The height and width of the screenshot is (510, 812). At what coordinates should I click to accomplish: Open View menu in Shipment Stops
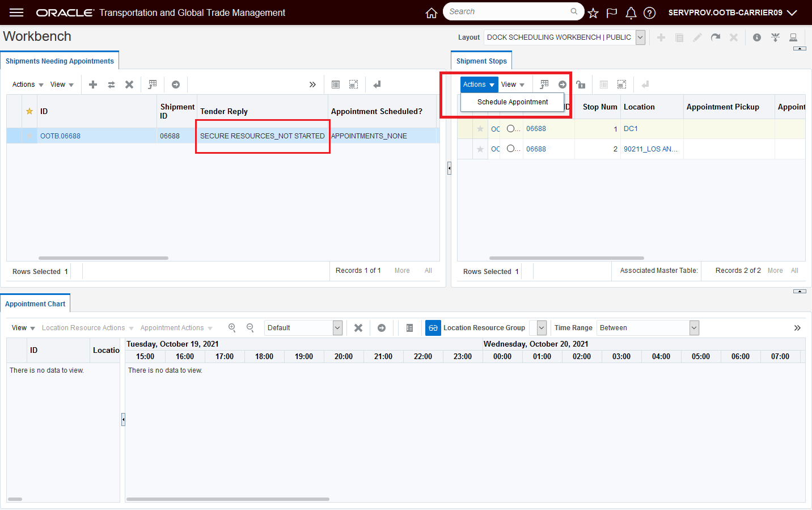(x=513, y=85)
